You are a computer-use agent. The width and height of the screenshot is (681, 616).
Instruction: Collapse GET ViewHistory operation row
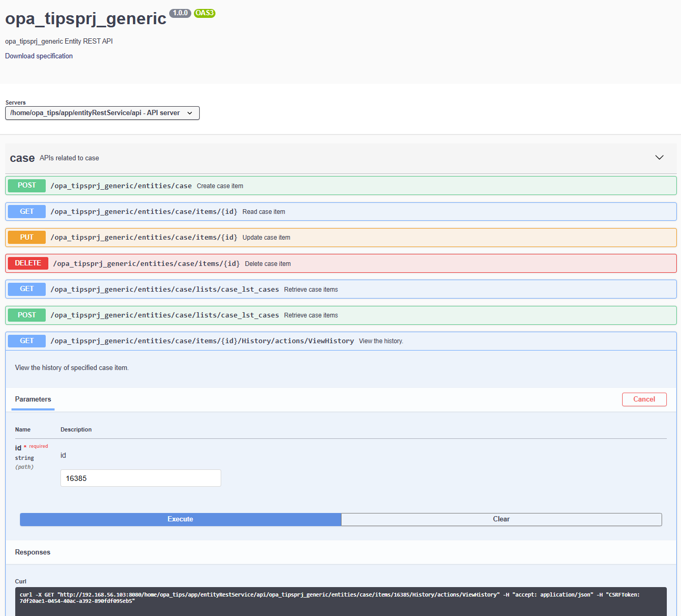point(341,341)
